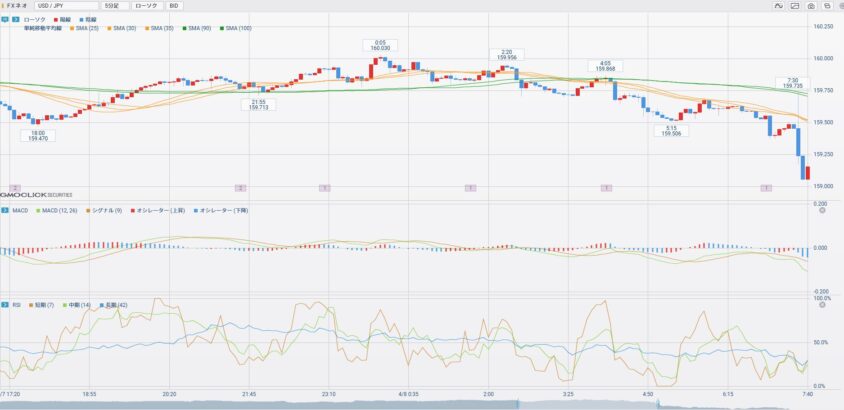Image resolution: width=844 pixels, height=410 pixels.
Task: Click the 0:05 160.030 high price label
Action: pos(380,45)
